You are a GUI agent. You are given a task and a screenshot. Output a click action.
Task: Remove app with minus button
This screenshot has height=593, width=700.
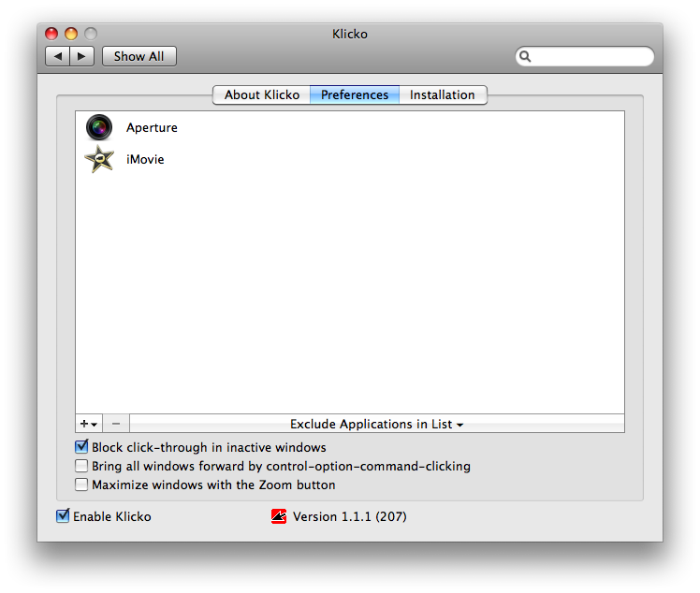(116, 424)
